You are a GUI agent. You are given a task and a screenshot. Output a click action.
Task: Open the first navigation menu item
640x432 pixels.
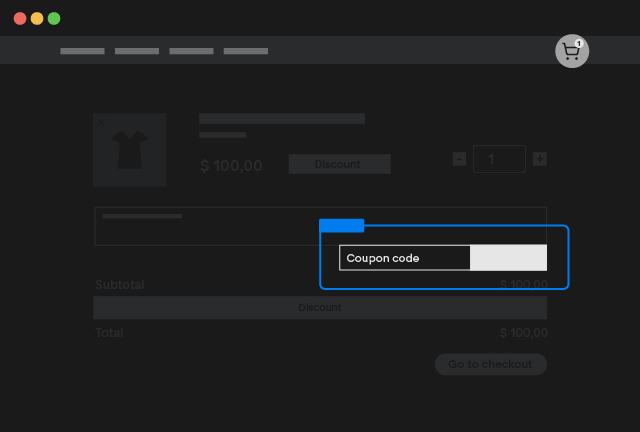pos(82,50)
